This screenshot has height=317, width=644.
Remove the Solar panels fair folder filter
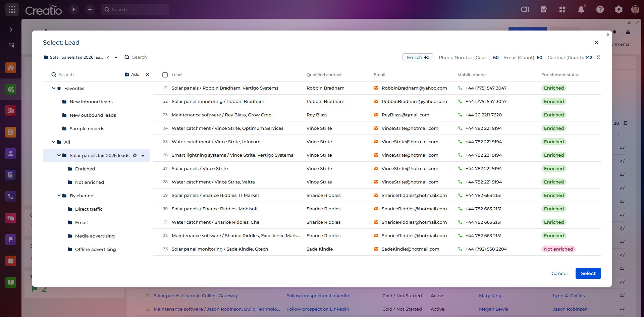point(108,57)
